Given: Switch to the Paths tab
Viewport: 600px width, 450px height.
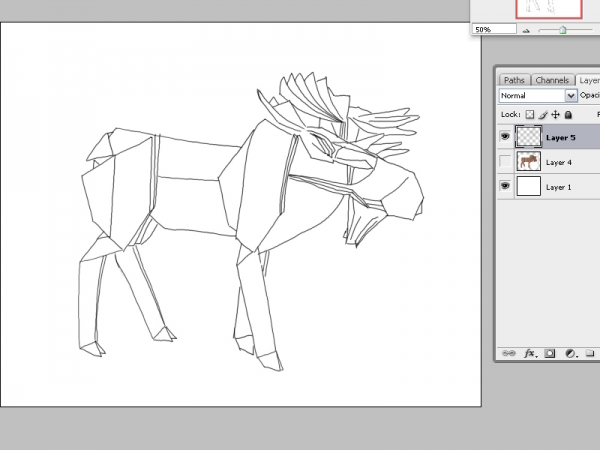Looking at the screenshot, I should pyautogui.click(x=514, y=80).
